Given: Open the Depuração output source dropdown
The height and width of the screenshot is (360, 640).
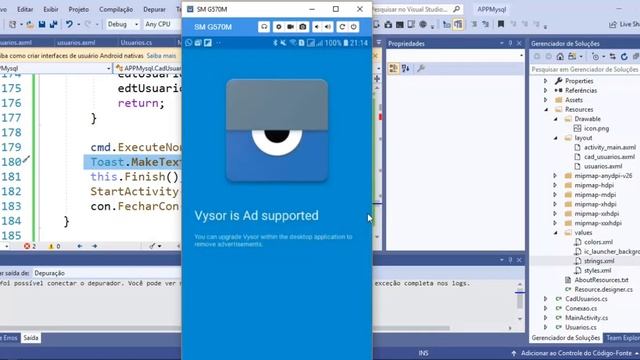Looking at the screenshot, I should (106, 273).
